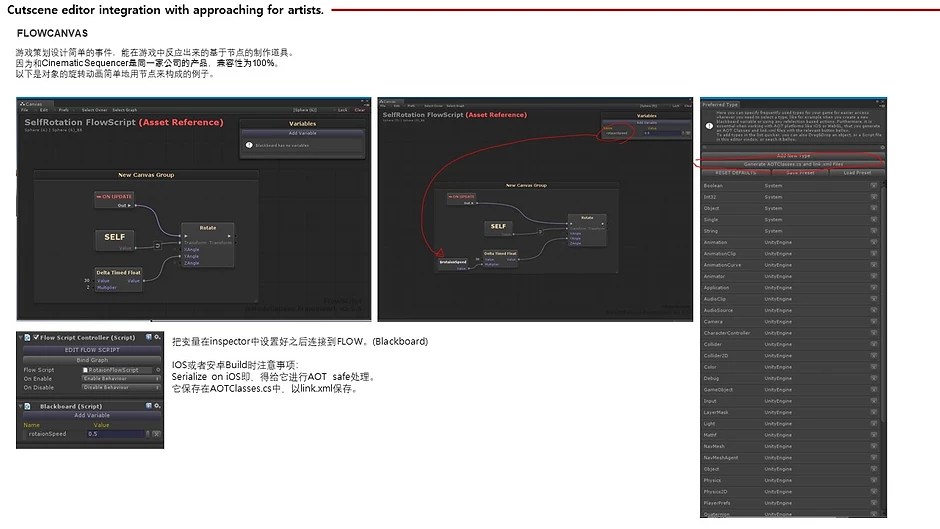
Task: Click the Blackboard script gear settings icon
Action: (158, 406)
